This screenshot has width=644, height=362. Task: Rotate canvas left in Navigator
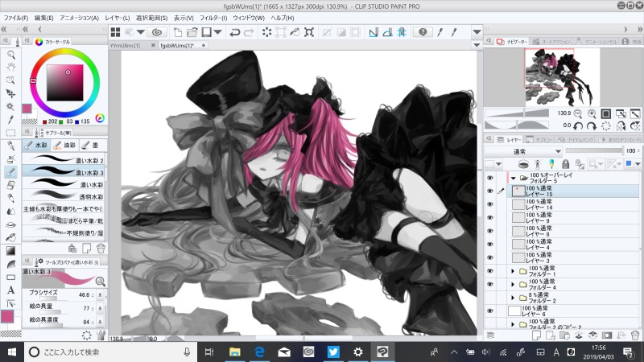(x=578, y=126)
